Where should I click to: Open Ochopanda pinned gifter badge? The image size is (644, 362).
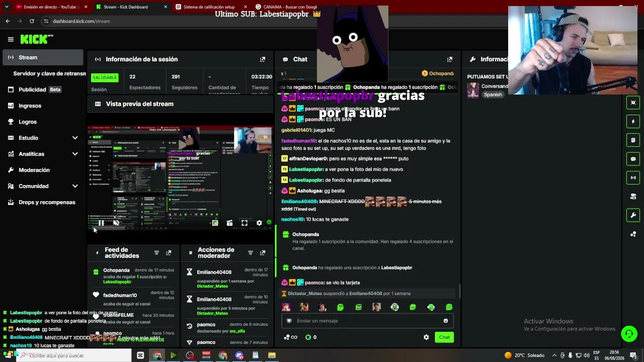438,73
